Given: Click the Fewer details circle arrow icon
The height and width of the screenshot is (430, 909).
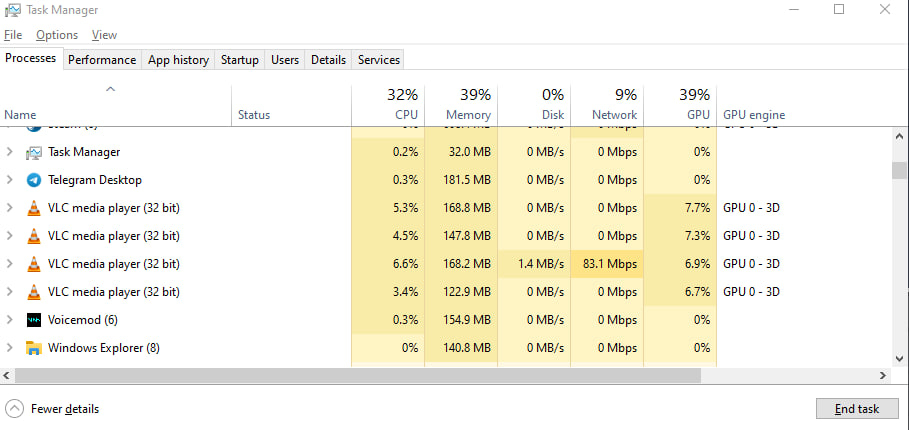Looking at the screenshot, I should [x=15, y=408].
